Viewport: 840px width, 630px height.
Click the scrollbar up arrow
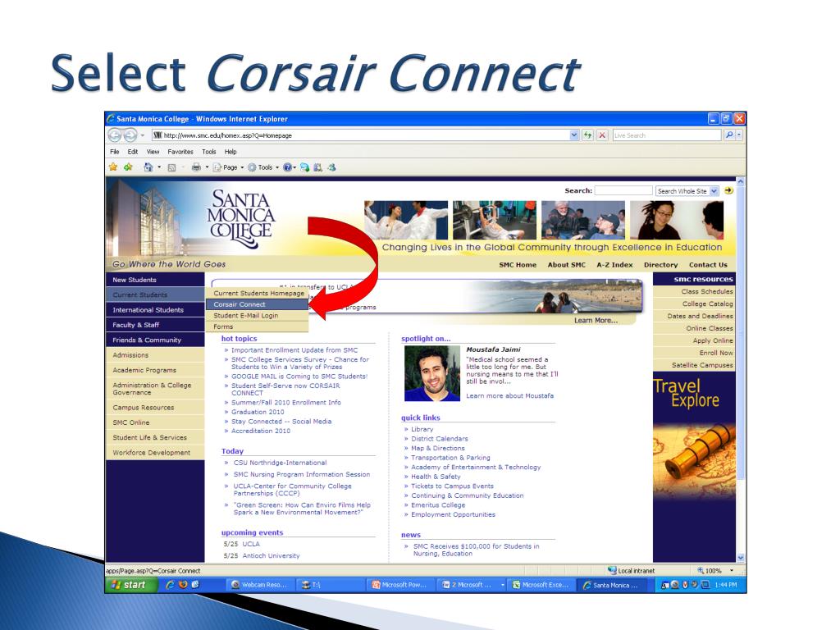pos(741,182)
